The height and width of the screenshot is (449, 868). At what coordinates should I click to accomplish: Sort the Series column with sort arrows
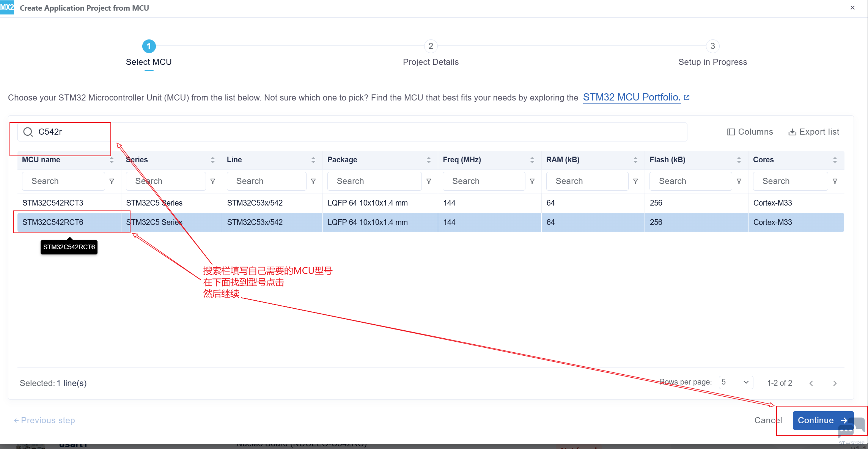click(213, 160)
